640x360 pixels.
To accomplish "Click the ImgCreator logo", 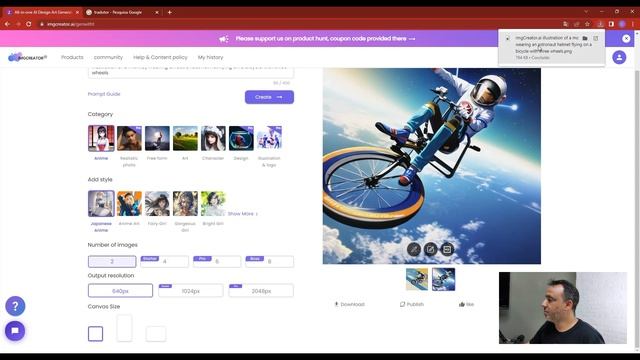I will (27, 57).
